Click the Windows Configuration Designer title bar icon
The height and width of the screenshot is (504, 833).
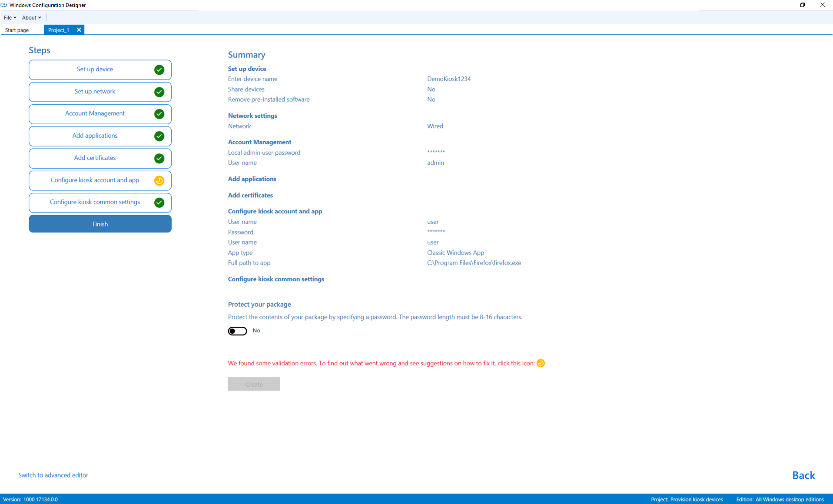coord(4,5)
